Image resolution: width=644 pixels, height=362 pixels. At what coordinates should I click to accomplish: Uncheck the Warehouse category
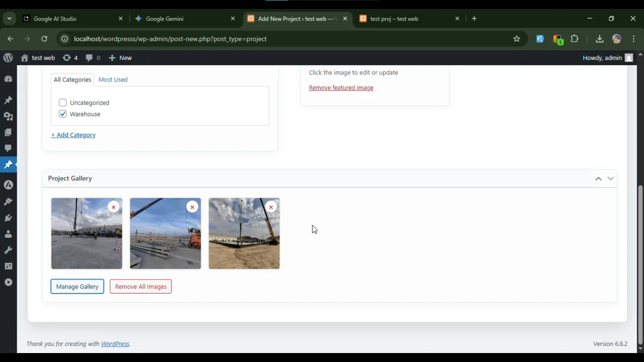(x=63, y=114)
